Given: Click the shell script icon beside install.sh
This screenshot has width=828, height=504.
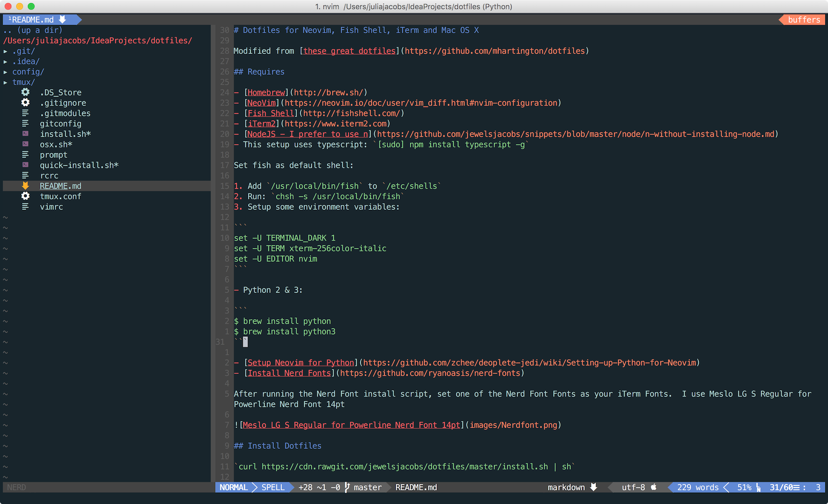Looking at the screenshot, I should (x=25, y=134).
